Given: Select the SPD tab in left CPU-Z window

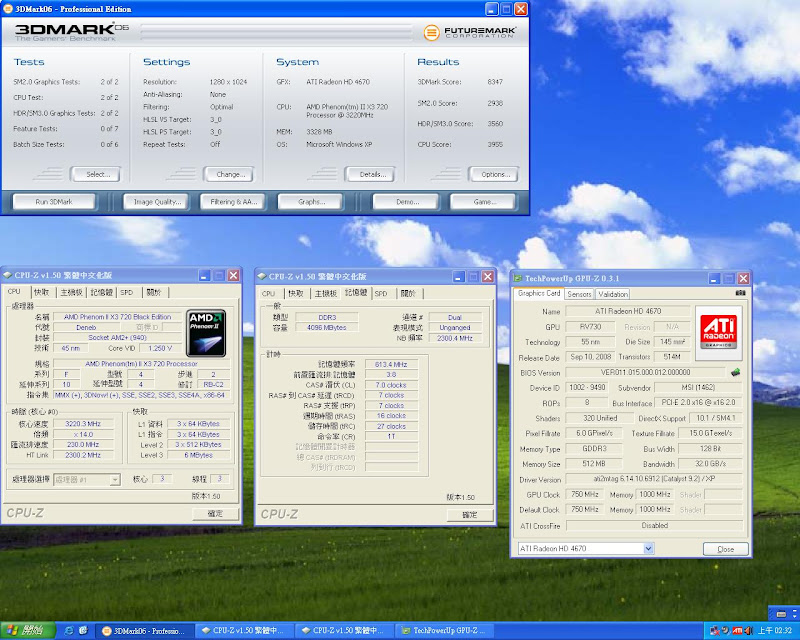Looking at the screenshot, I should pos(126,293).
